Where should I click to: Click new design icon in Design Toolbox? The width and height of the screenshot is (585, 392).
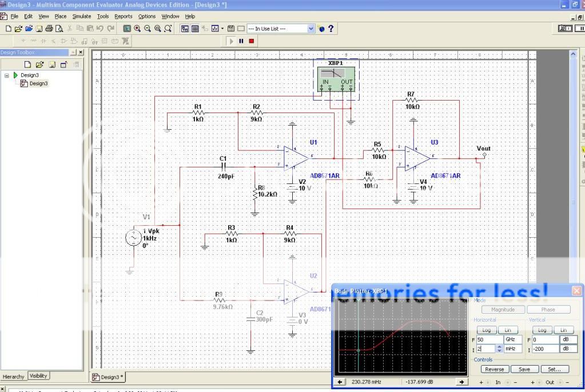[x=29, y=65]
